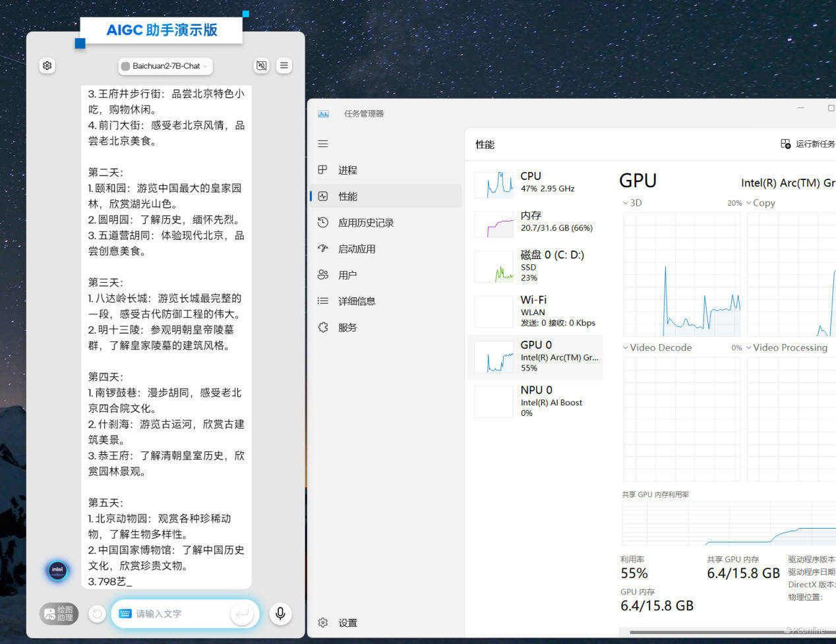Click 运行新任务 (Run new task)

coord(808,144)
